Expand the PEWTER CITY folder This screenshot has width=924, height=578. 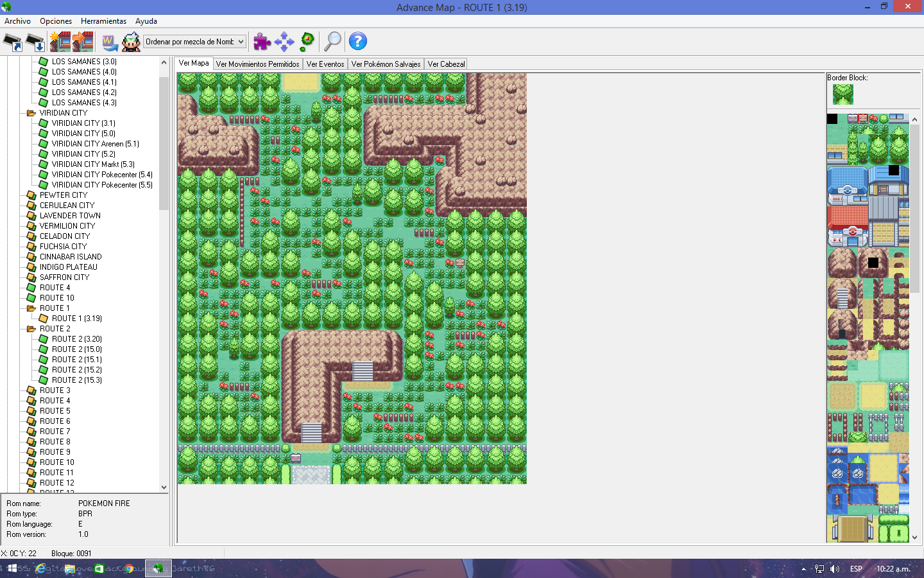click(x=31, y=195)
